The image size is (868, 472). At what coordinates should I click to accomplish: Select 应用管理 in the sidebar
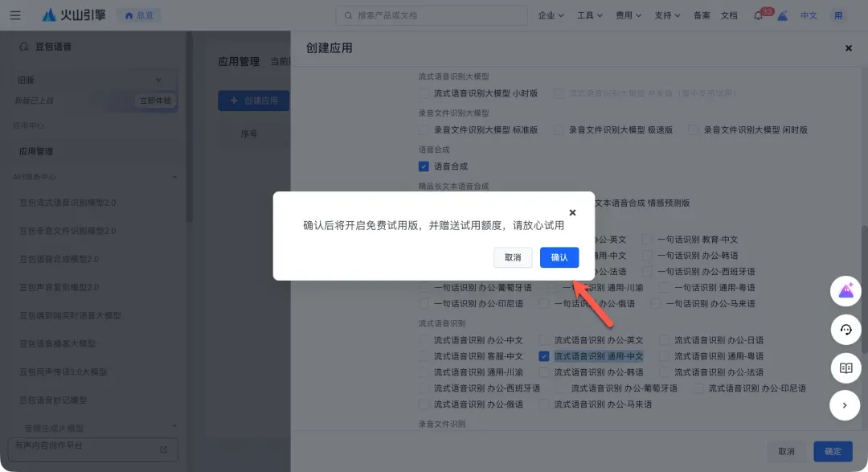36,151
